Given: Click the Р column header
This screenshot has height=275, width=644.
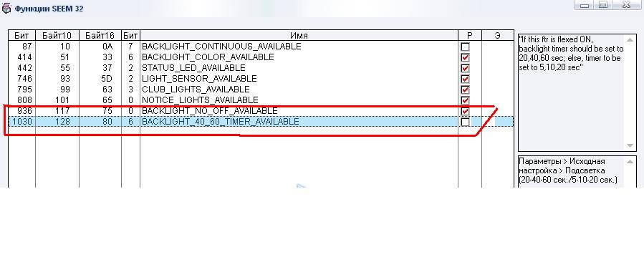Looking at the screenshot, I should 470,36.
